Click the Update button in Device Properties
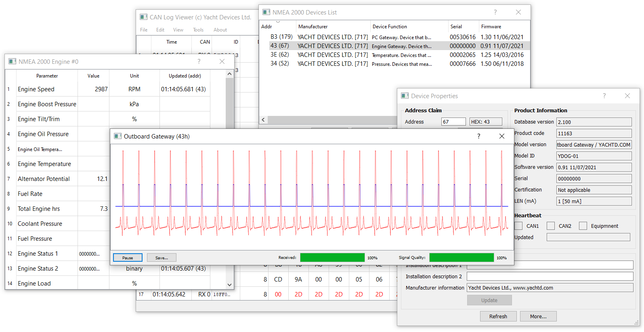Viewport: 644px width, 332px height. (489, 300)
